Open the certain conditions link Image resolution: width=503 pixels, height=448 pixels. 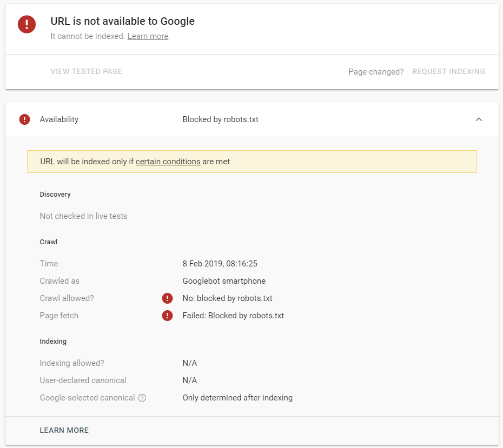(x=168, y=162)
